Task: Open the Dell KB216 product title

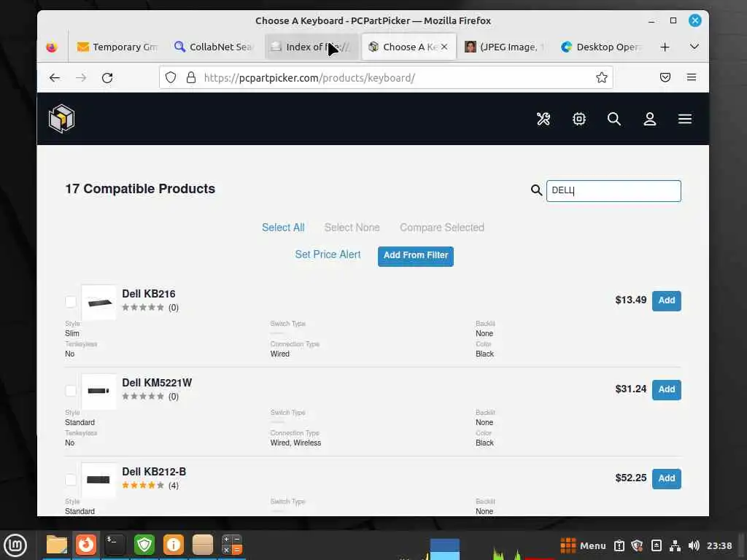Action: (149, 294)
